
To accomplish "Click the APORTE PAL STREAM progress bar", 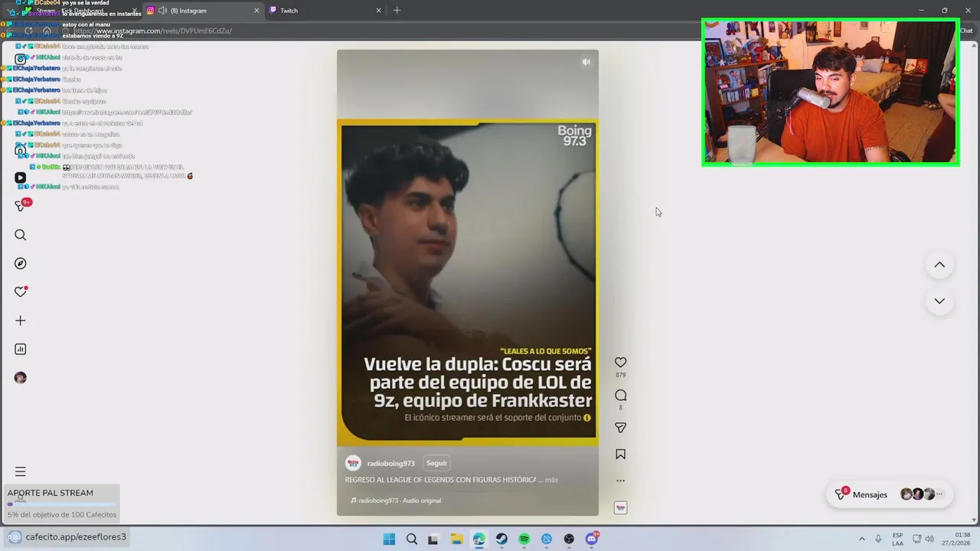I will (x=61, y=504).
